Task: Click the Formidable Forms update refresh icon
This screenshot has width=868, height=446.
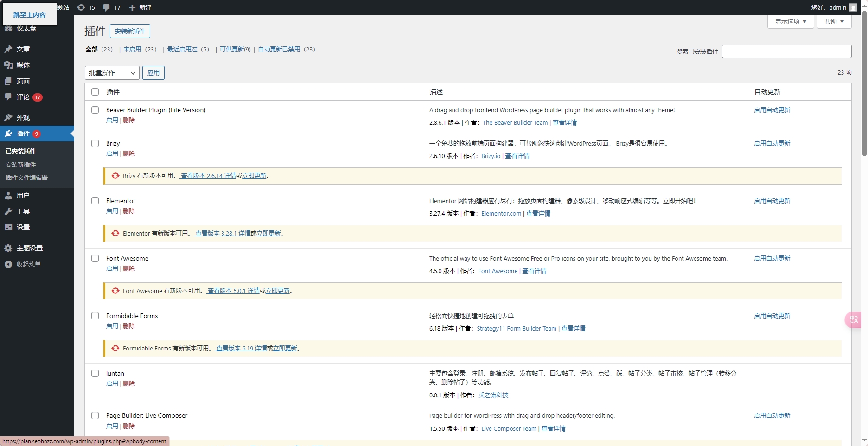Action: pyautogui.click(x=115, y=348)
